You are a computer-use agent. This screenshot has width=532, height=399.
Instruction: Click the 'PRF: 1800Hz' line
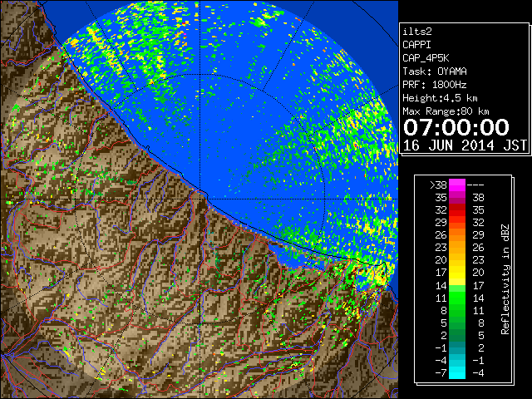coord(435,85)
